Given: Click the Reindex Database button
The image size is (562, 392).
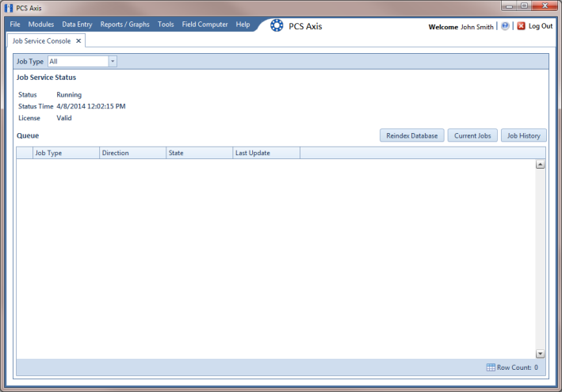Looking at the screenshot, I should coord(412,135).
